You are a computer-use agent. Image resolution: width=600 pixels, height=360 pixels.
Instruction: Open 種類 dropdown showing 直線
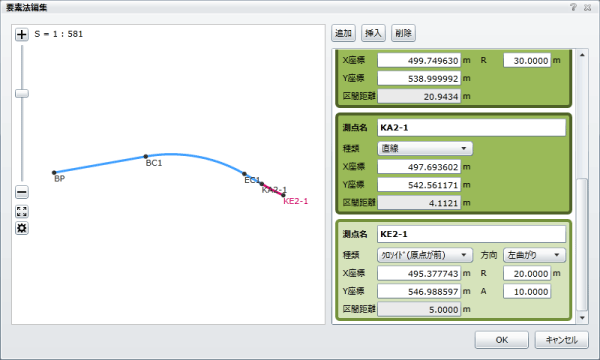[x=425, y=148]
